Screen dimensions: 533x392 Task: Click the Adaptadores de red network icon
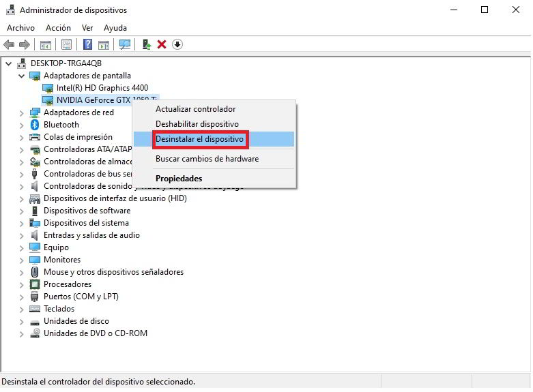(x=35, y=112)
